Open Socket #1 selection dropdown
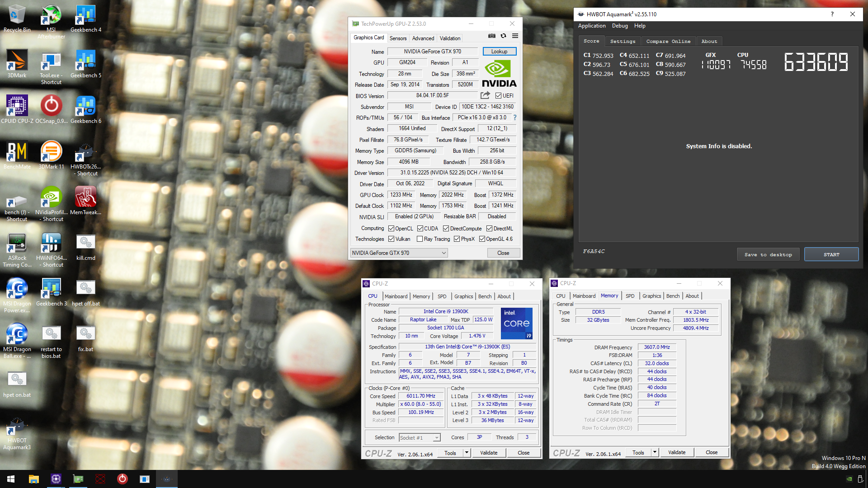 coord(420,437)
